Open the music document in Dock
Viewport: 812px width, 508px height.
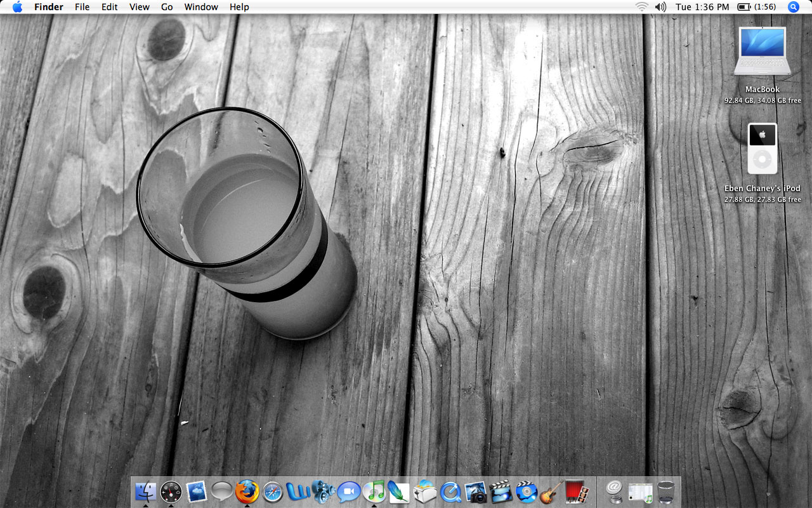pos(640,492)
